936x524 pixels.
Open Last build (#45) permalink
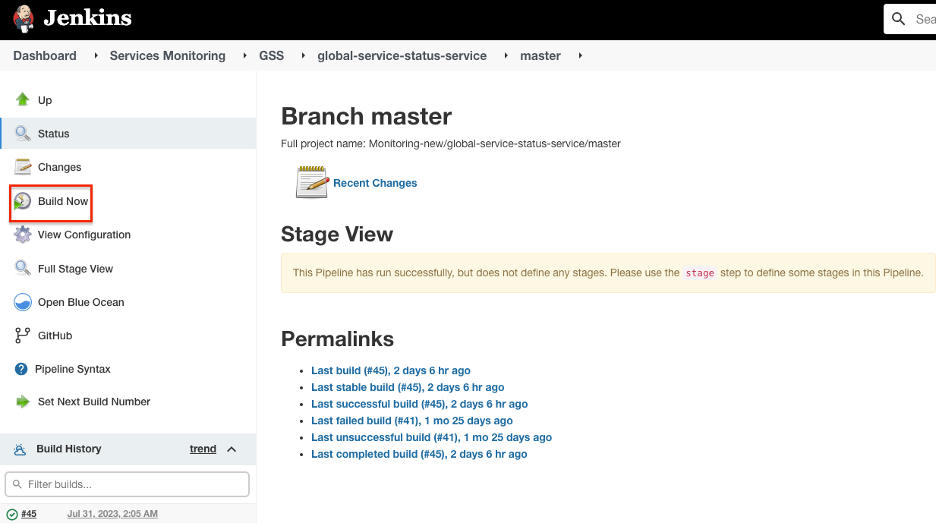click(390, 371)
